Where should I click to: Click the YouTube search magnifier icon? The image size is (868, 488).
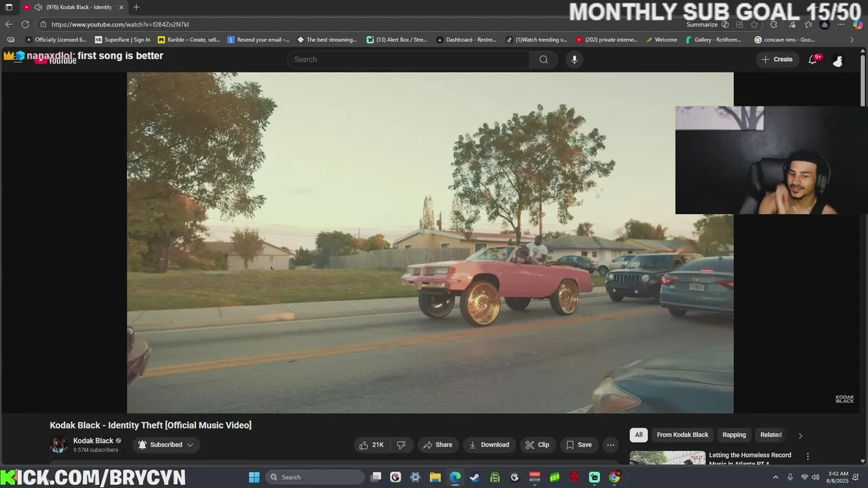coord(543,60)
